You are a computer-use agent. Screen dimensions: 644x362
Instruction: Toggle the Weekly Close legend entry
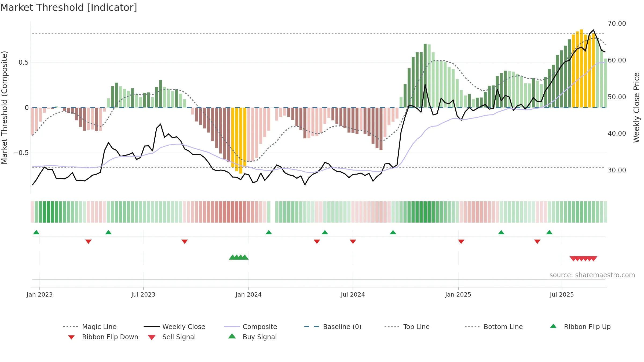coord(174,327)
